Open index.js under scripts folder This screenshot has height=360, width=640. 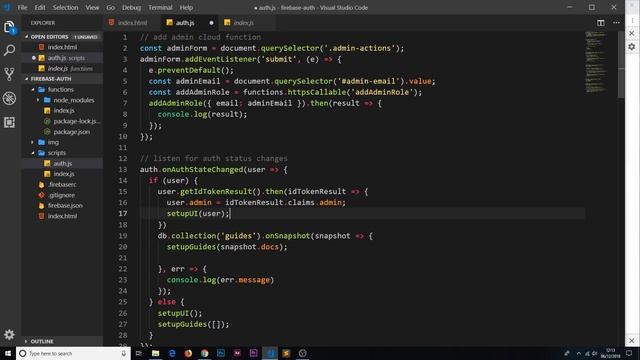point(62,174)
